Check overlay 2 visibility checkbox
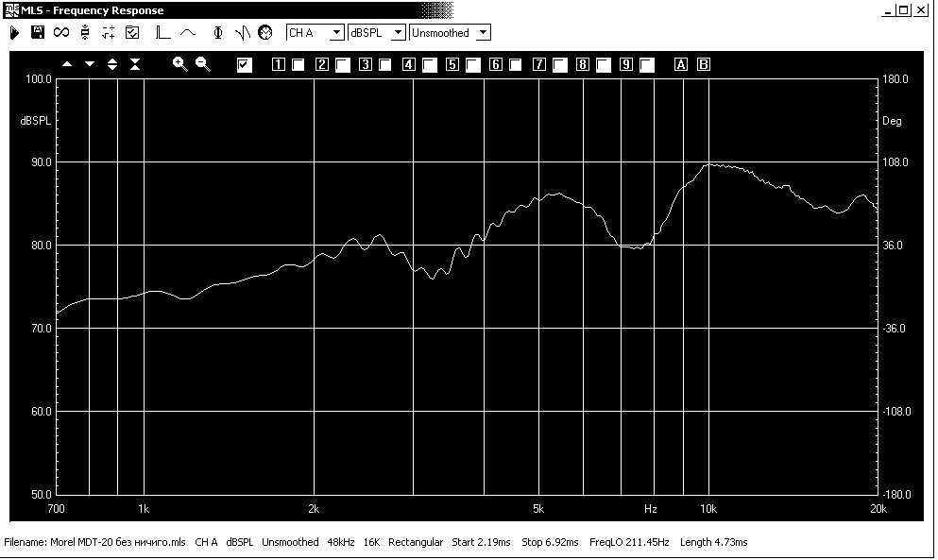The height and width of the screenshot is (560, 938). [x=342, y=64]
